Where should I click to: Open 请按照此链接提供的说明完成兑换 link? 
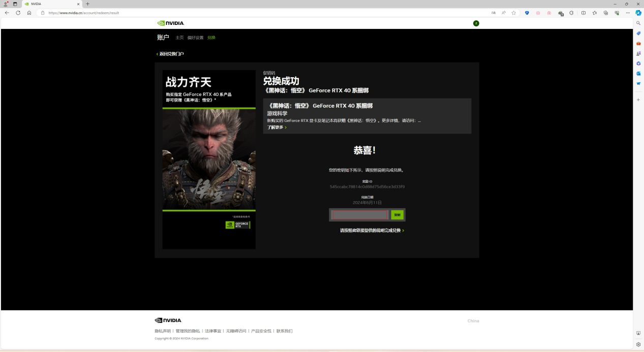(372, 231)
